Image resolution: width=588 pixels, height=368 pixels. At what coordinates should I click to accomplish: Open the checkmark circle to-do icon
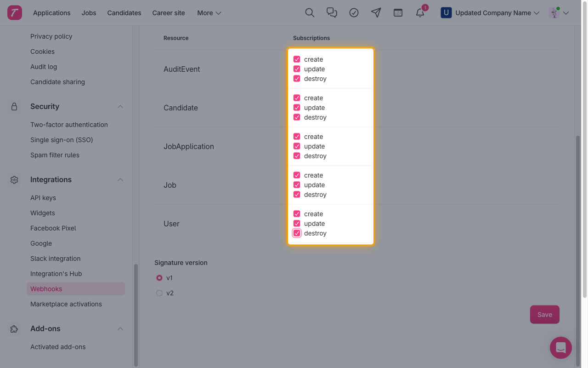click(x=354, y=13)
